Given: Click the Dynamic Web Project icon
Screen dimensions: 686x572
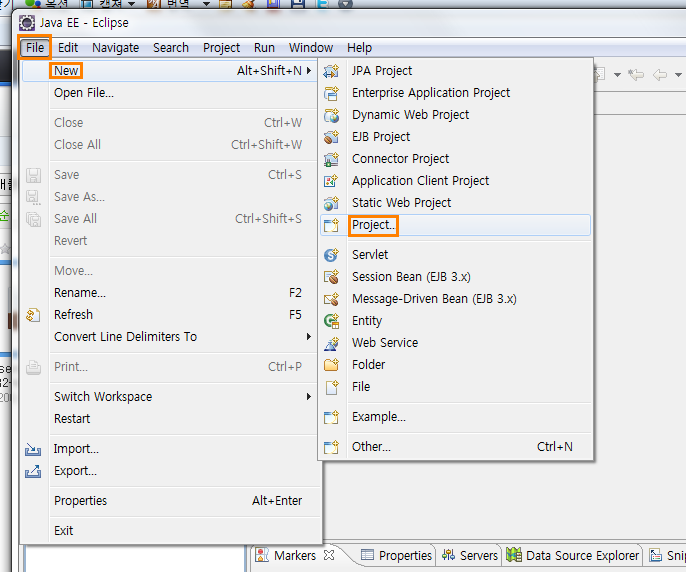Looking at the screenshot, I should [x=331, y=115].
